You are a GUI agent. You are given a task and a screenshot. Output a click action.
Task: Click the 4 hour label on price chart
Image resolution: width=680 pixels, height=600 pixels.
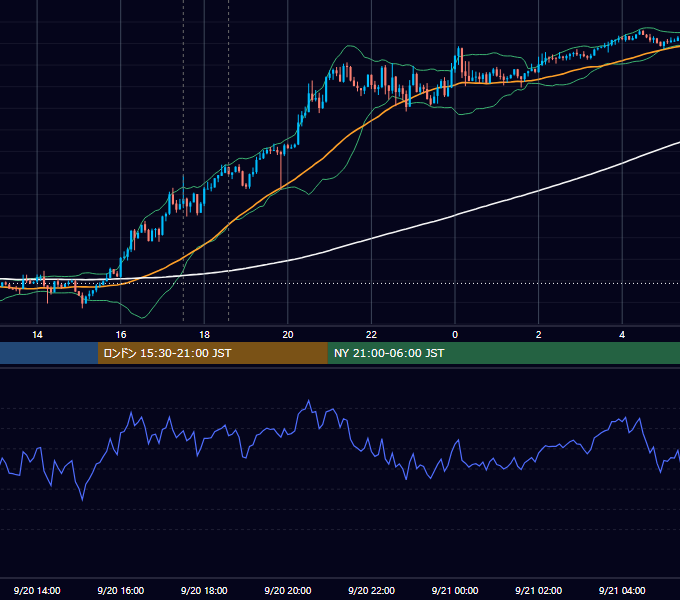pyautogui.click(x=622, y=335)
